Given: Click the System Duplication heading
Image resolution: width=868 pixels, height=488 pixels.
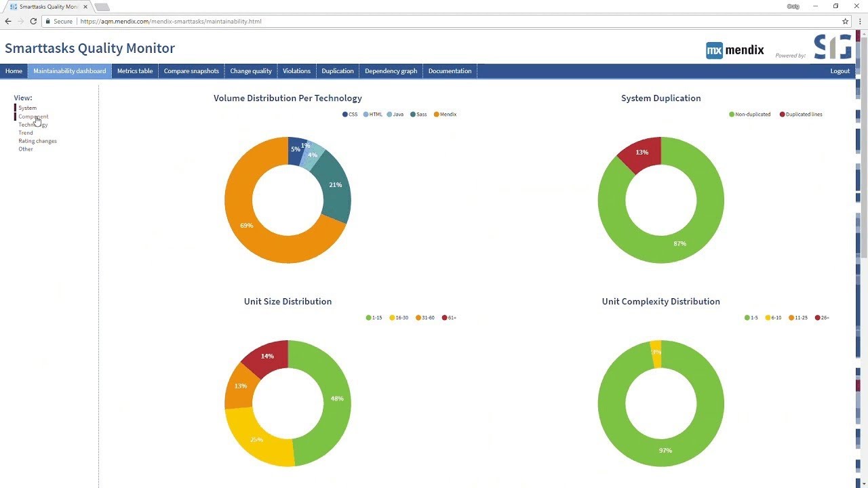Looking at the screenshot, I should click(661, 98).
